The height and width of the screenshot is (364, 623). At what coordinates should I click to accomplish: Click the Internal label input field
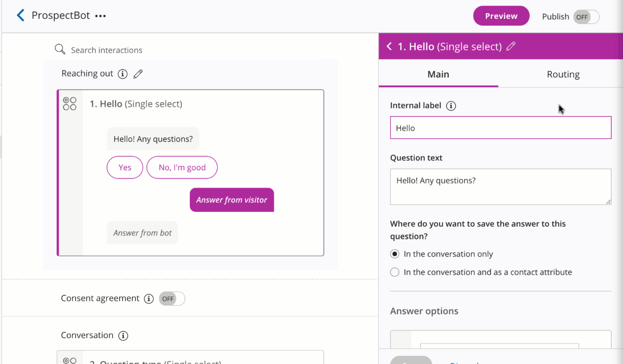pos(501,128)
